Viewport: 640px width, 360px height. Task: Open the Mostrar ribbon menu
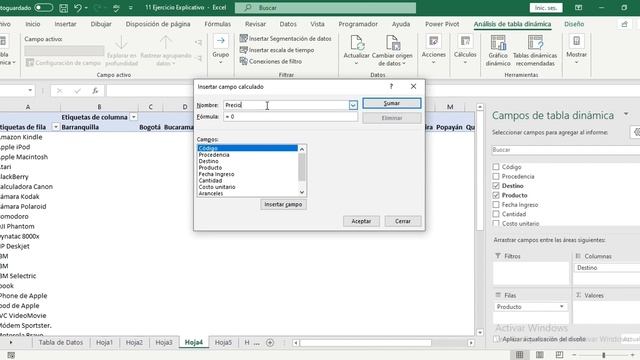[x=576, y=50]
